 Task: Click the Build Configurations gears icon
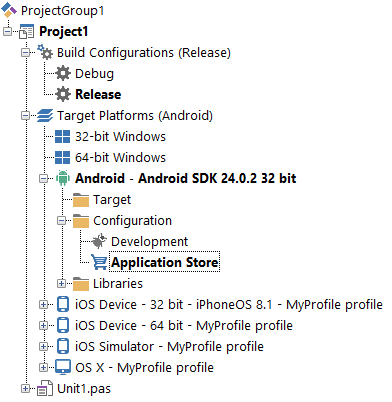coord(45,52)
